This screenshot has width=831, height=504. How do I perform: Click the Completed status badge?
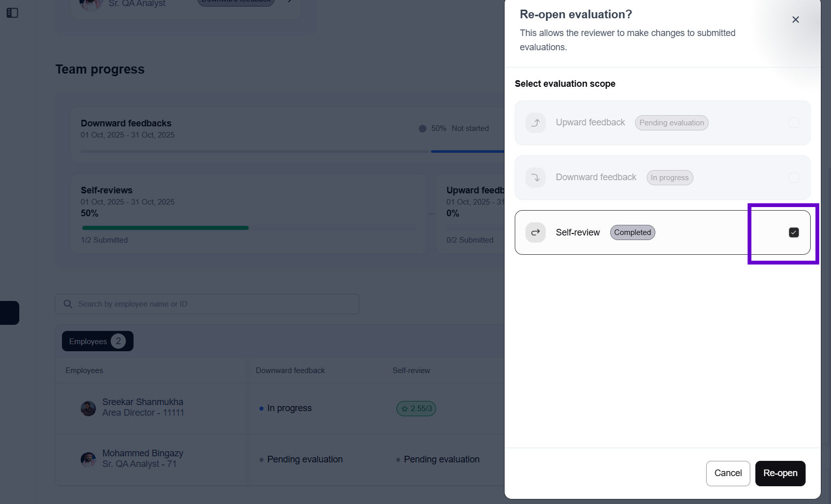pos(632,232)
